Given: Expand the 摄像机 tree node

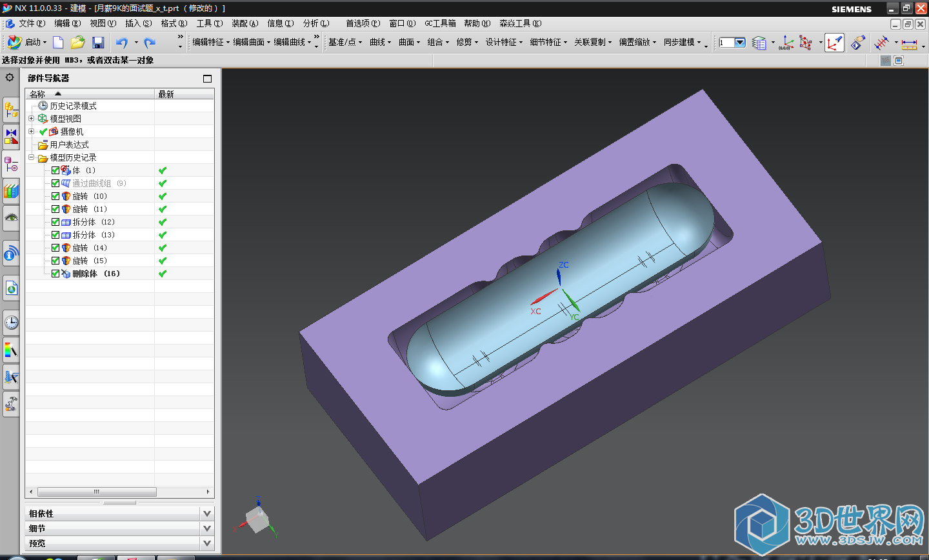Looking at the screenshot, I should [x=31, y=132].
